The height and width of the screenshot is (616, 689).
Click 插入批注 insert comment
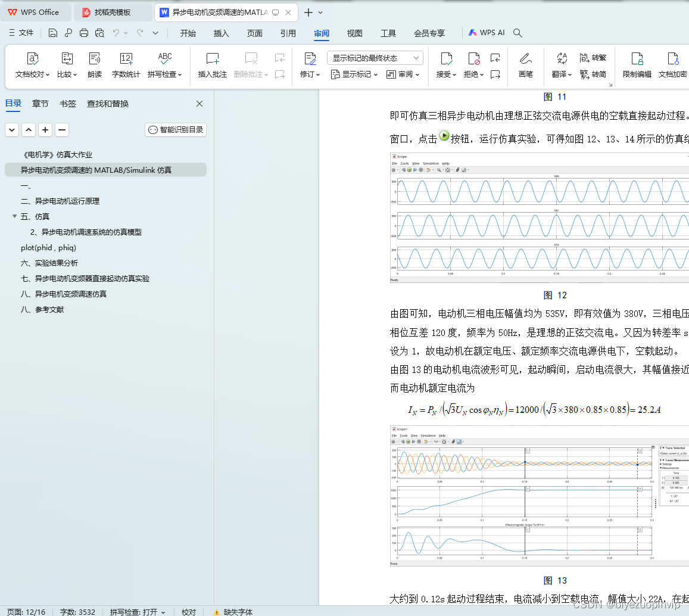point(212,65)
